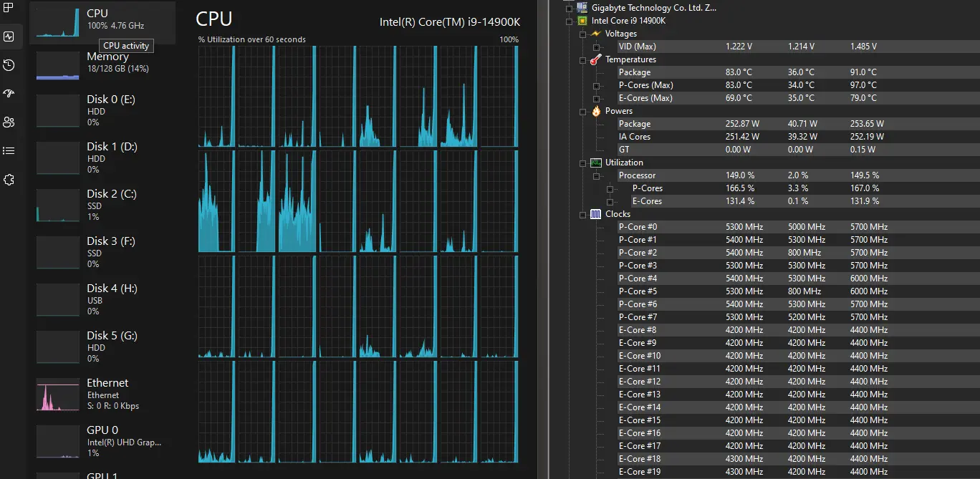Select Disk 0 (E:) in the performance list
Image resolution: width=980 pixels, height=479 pixels.
coord(102,112)
